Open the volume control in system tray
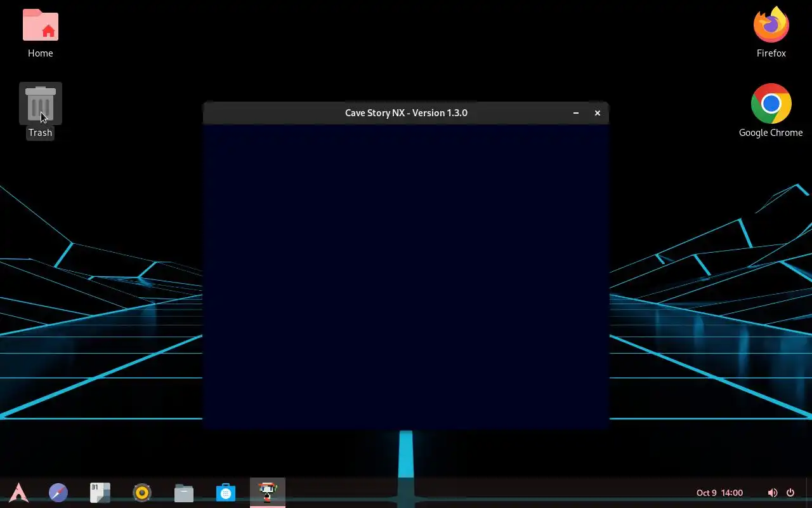The height and width of the screenshot is (508, 812). pyautogui.click(x=772, y=493)
